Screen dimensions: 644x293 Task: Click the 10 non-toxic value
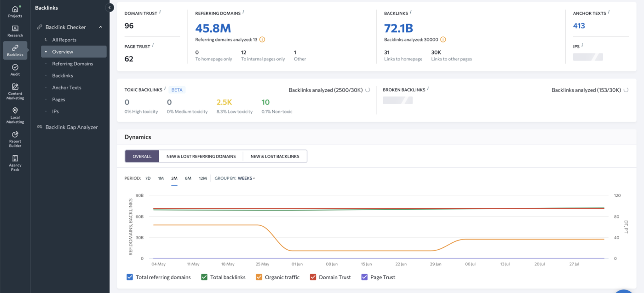pos(265,102)
